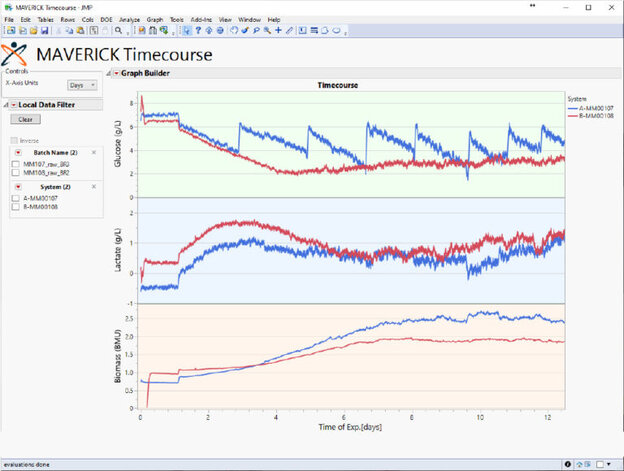
Task: Click the Timecourse graph title
Action: (x=337, y=85)
